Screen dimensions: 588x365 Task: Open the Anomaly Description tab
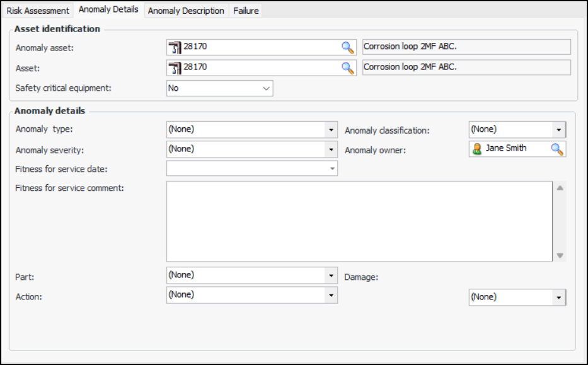click(186, 11)
